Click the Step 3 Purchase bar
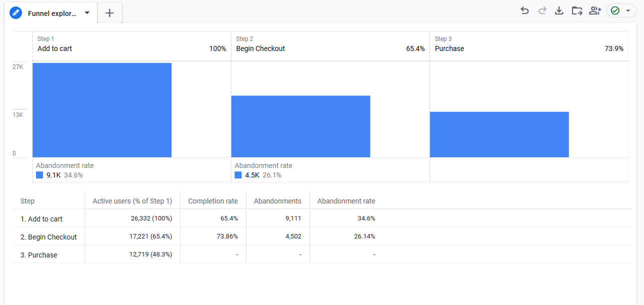644x305 pixels. click(499, 134)
